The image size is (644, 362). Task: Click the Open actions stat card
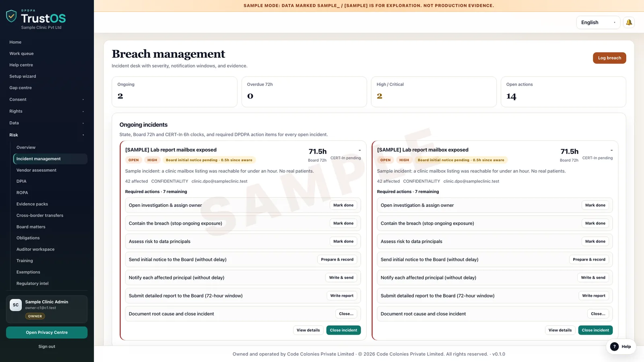click(x=563, y=92)
